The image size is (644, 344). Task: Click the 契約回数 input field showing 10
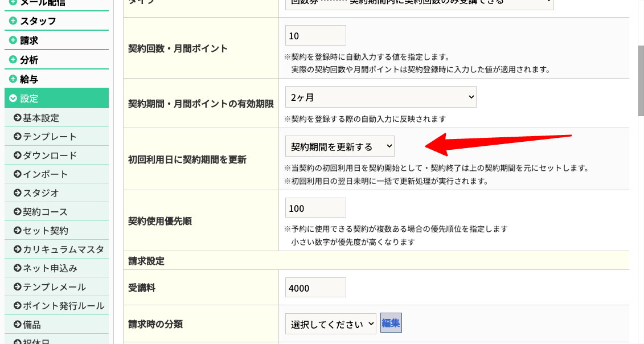click(315, 36)
